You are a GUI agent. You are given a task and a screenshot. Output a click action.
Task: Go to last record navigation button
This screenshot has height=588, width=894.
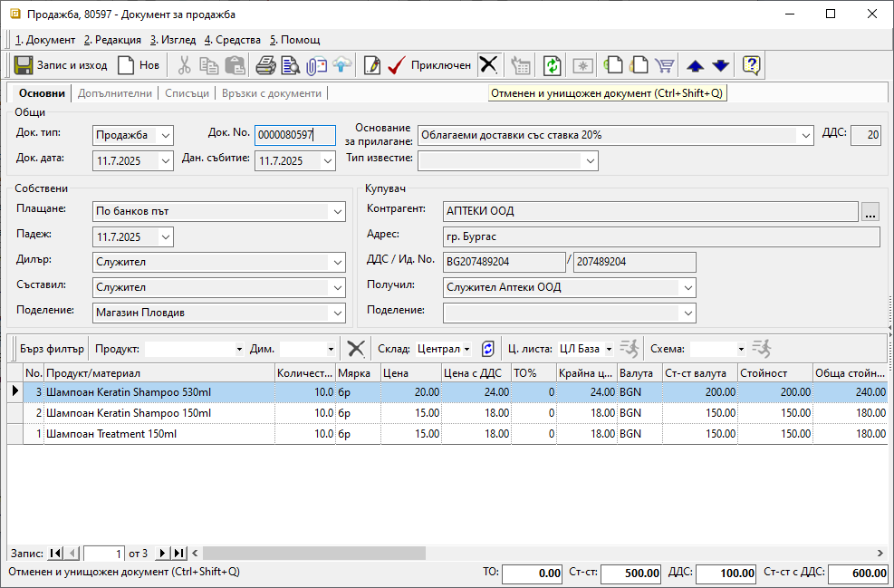(x=179, y=554)
